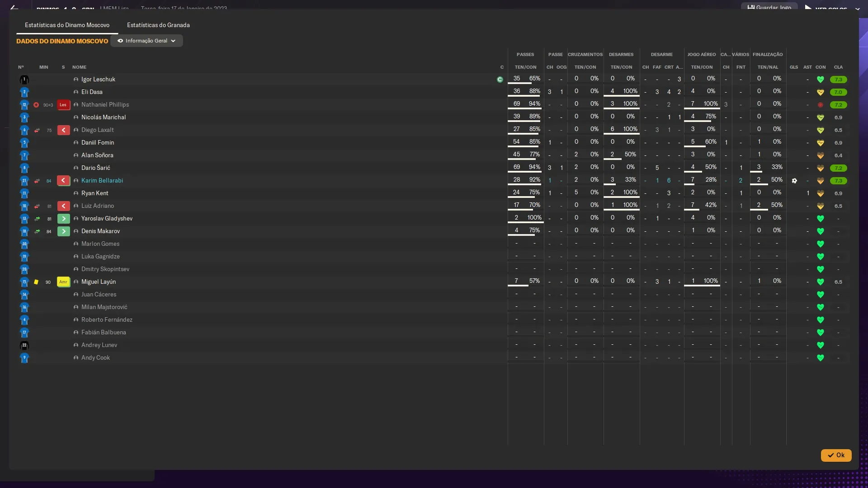Sort by the FINALIZAÇÃO column header
Viewport: 868px width, 488px height.
tap(768, 55)
